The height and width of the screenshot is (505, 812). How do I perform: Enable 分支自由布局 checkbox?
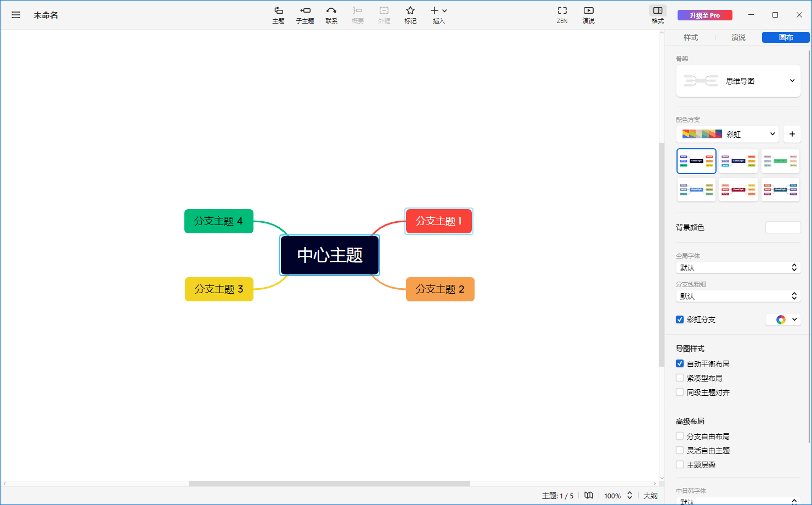tap(680, 436)
